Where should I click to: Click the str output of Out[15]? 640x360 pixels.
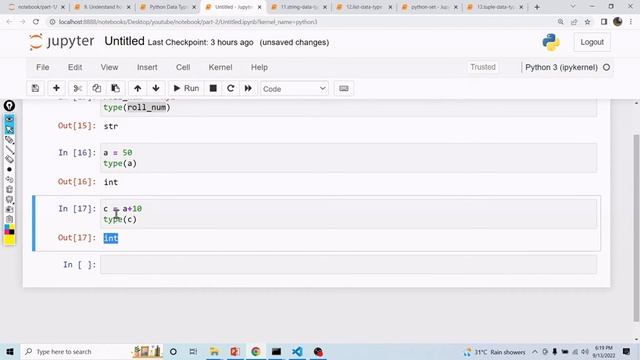pos(111,126)
